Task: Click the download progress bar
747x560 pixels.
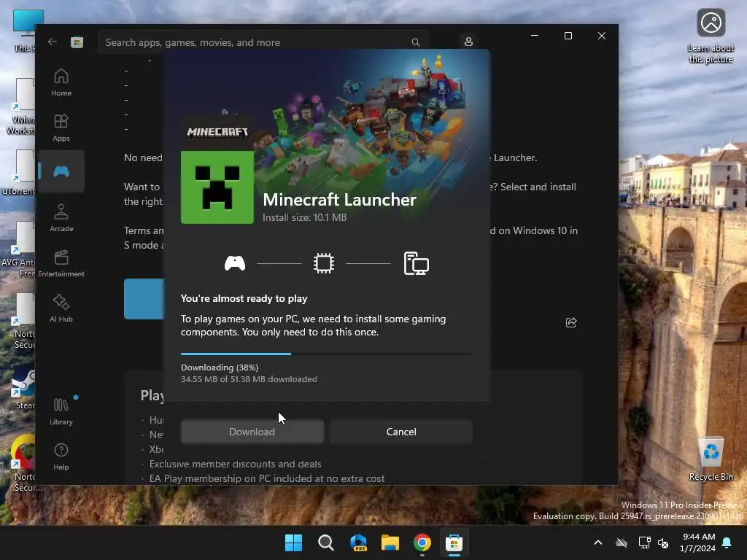Action: click(x=327, y=354)
